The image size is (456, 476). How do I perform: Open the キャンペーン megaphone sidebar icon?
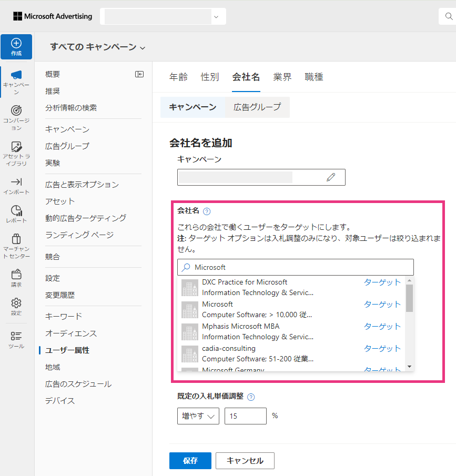click(x=16, y=75)
